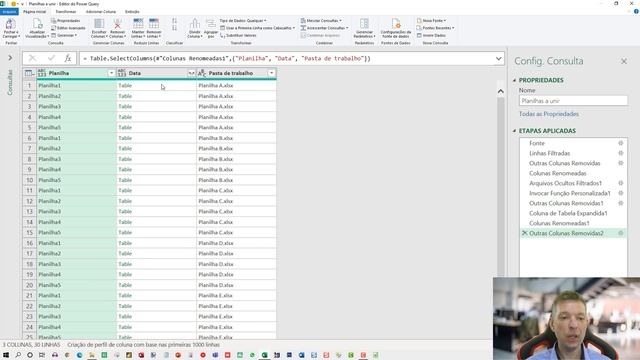Click Substituir Valores in ribbon
The image size is (640, 360).
pyautogui.click(x=238, y=36)
